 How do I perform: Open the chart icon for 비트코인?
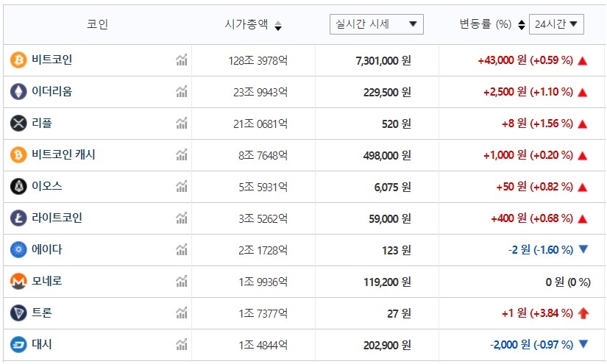(x=181, y=60)
